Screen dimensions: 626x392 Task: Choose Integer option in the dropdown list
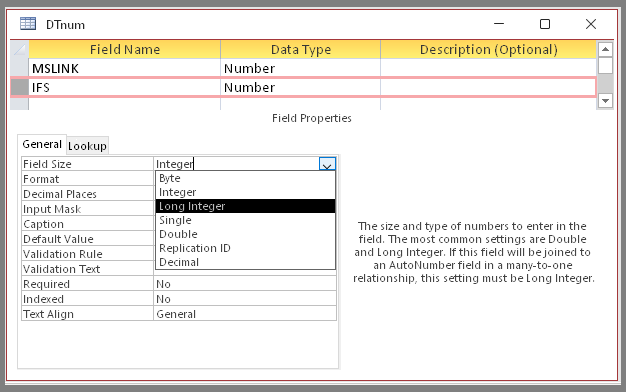[x=245, y=192]
